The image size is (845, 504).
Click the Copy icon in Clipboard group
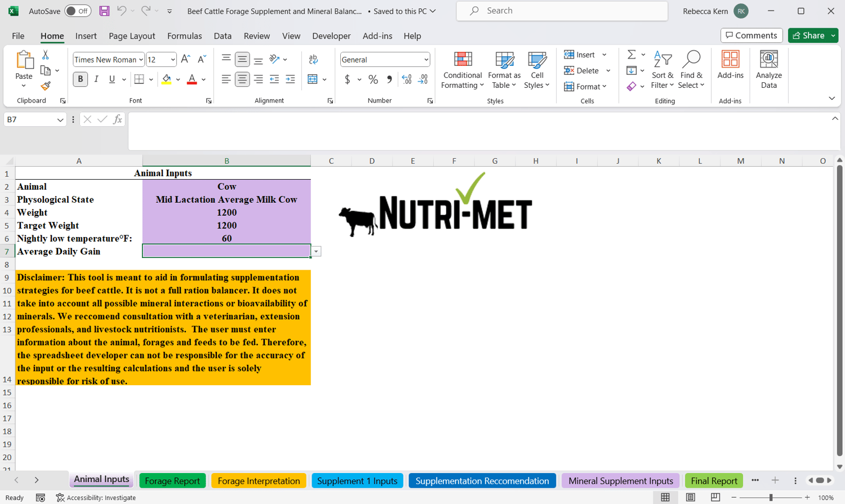point(46,70)
